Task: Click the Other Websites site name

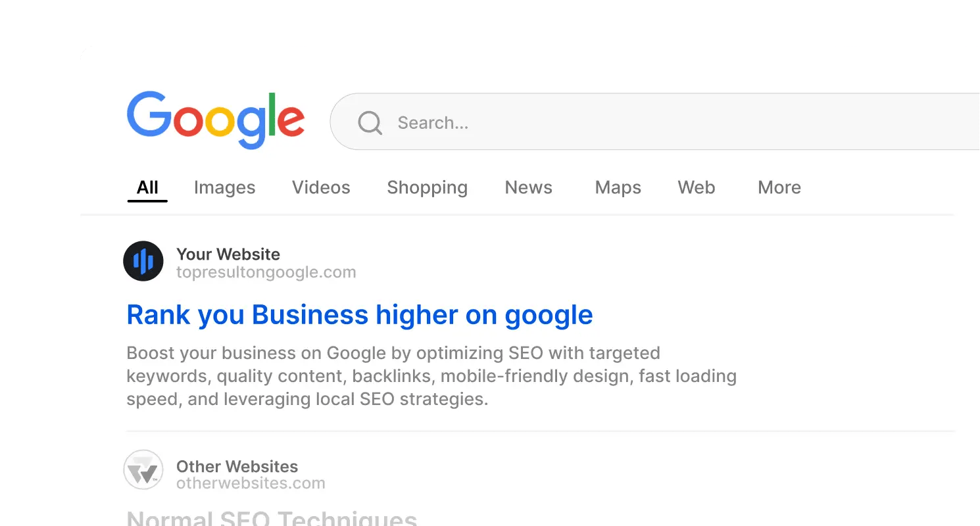Action: pos(237,467)
